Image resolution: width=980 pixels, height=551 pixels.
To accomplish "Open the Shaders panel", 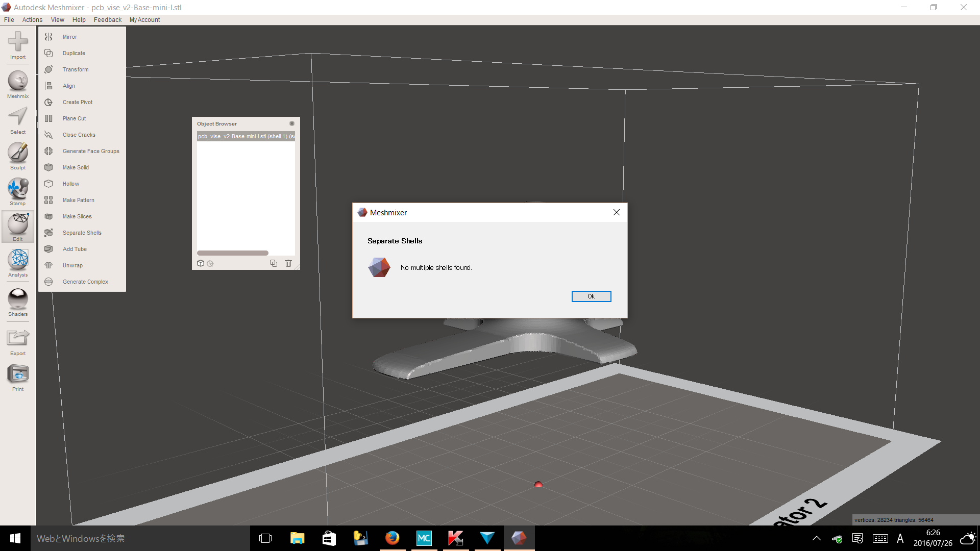I will pos(18,303).
